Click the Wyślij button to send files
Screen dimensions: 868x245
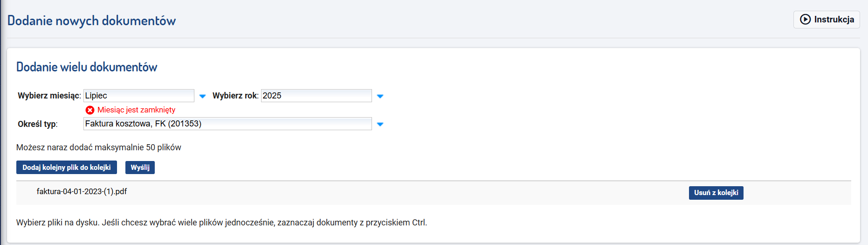click(x=140, y=168)
